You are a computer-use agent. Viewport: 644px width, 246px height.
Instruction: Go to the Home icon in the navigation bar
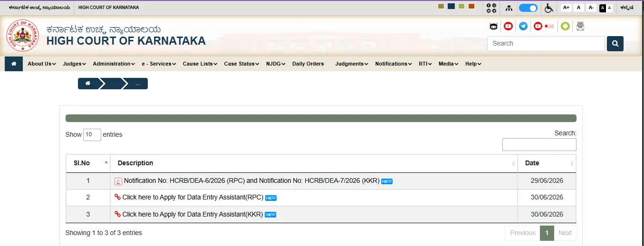tap(14, 64)
